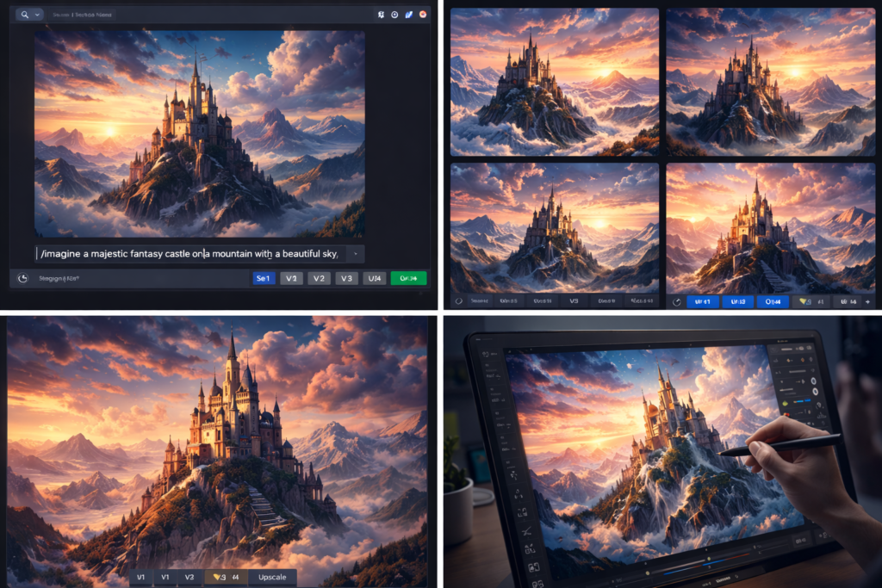Click the magnifier search icon at top left
The height and width of the screenshot is (588, 882).
[x=23, y=15]
